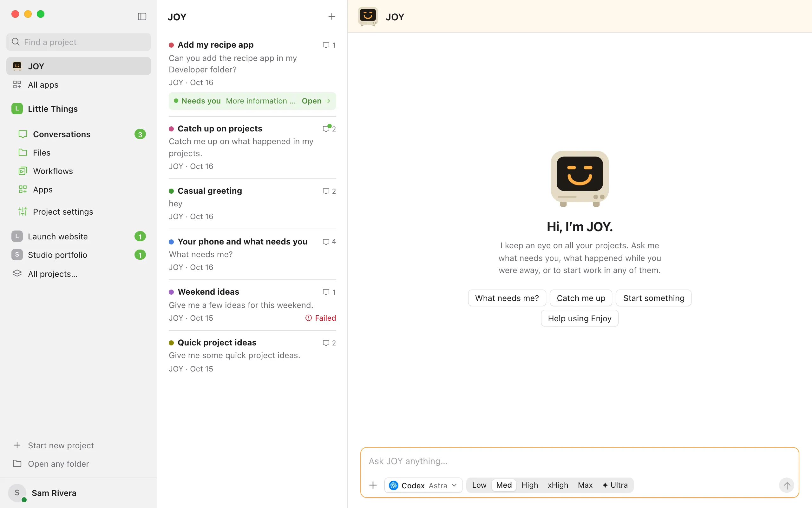Click the Workflows play icon
The width and height of the screenshot is (812, 508).
pos(23,171)
